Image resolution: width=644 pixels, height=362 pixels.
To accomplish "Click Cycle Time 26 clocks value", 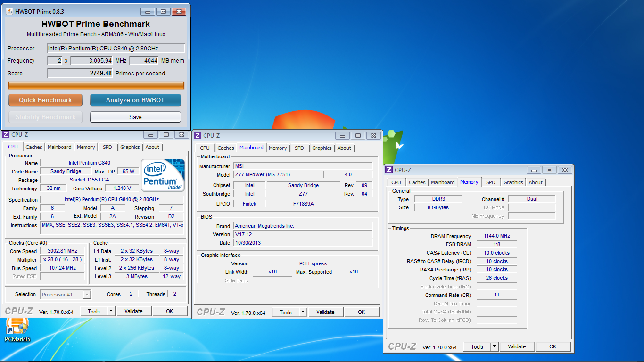I will coord(496,278).
